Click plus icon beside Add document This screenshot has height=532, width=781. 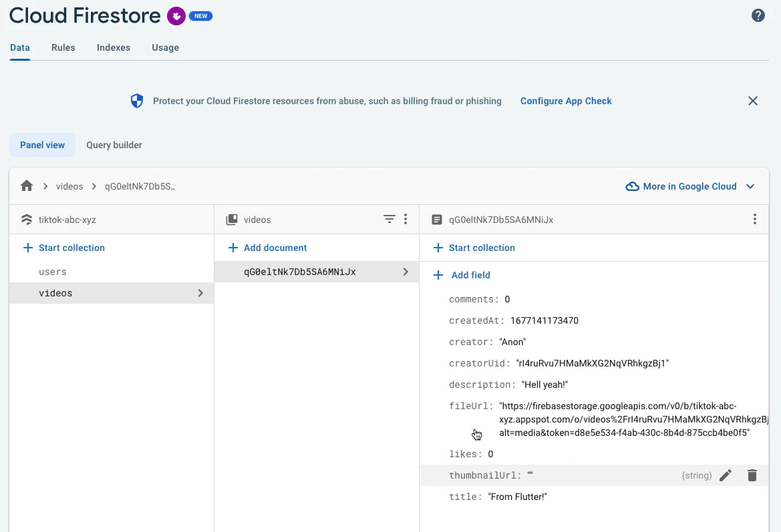(x=232, y=248)
